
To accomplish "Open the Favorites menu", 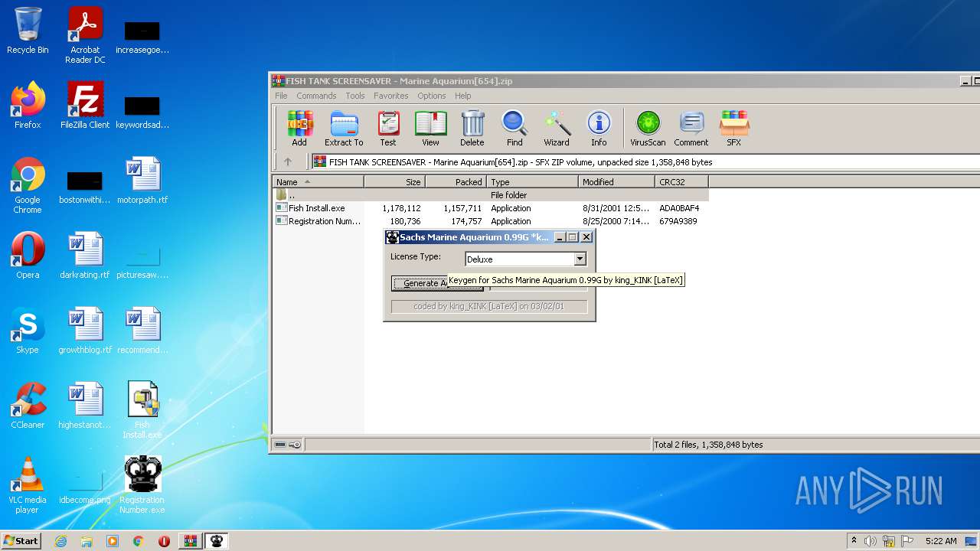I will tap(390, 96).
